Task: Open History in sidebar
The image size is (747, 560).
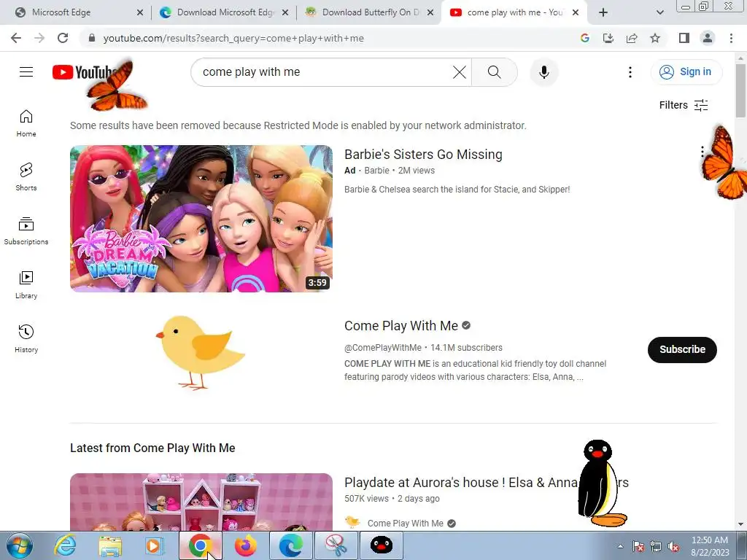Action: [x=26, y=338]
